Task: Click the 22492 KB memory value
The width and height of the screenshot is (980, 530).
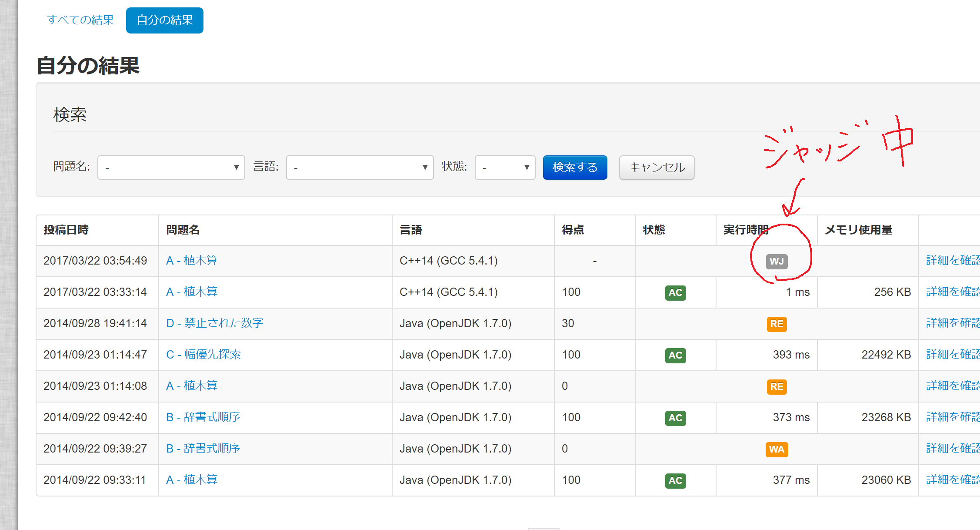Action: pyautogui.click(x=886, y=355)
